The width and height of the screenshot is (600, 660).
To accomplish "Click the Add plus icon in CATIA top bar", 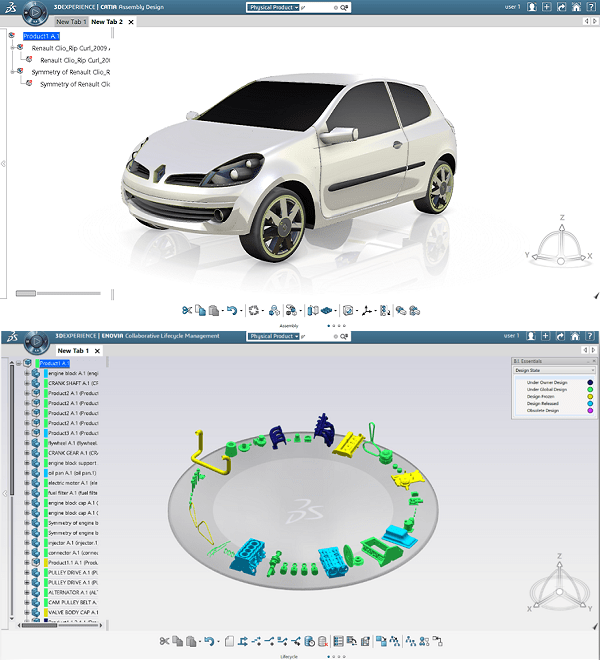I will tap(547, 7).
